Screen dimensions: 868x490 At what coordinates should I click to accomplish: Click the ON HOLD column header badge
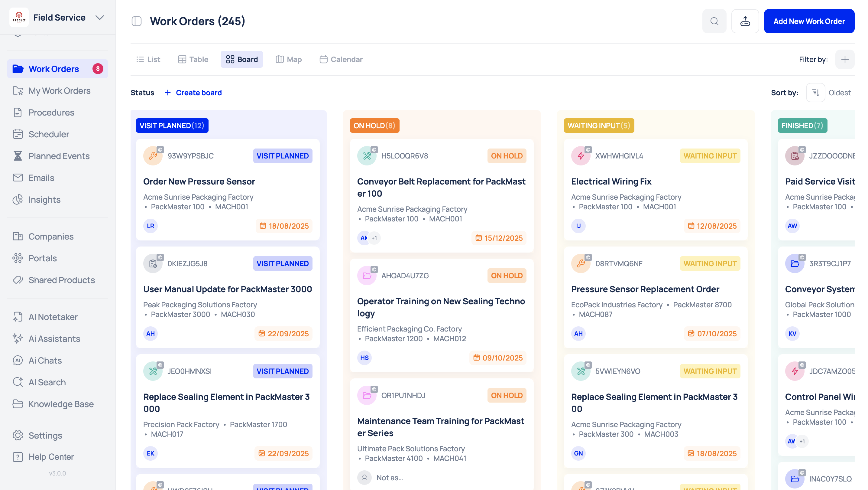[x=374, y=126]
